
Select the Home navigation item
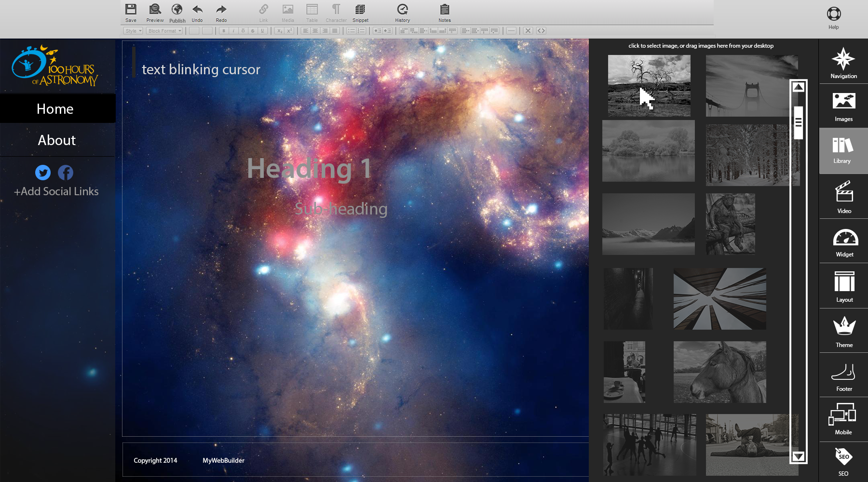[x=57, y=108]
